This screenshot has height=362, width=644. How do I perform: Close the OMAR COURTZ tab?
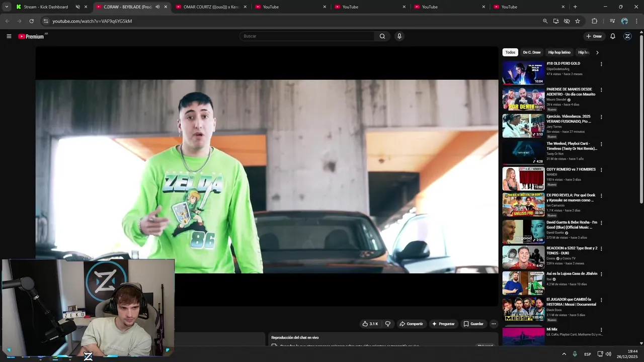pos(245,7)
